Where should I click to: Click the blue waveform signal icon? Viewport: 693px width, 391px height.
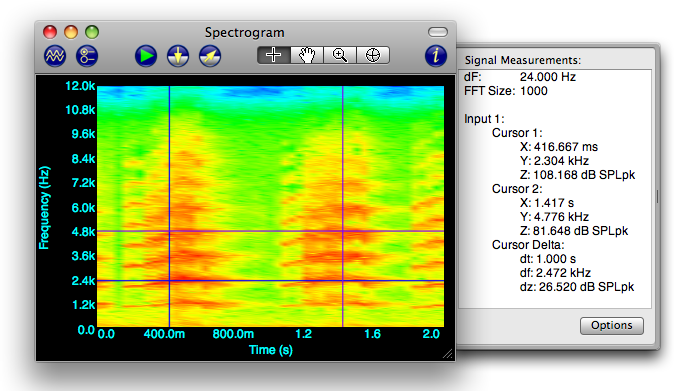55,56
